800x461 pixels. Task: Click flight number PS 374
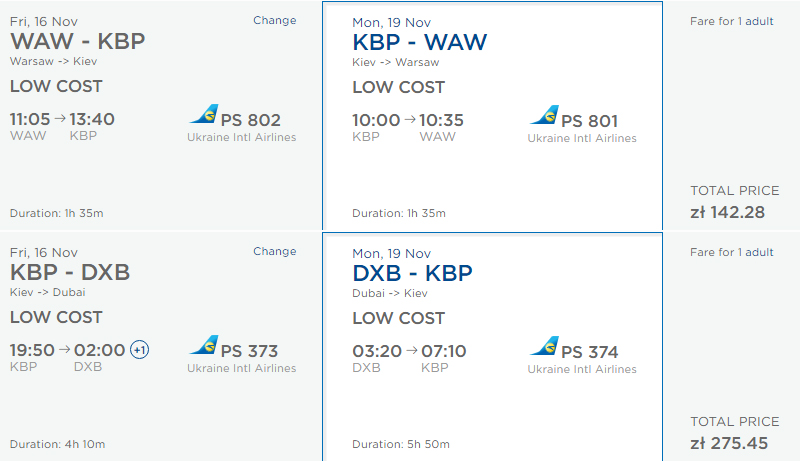tap(589, 352)
